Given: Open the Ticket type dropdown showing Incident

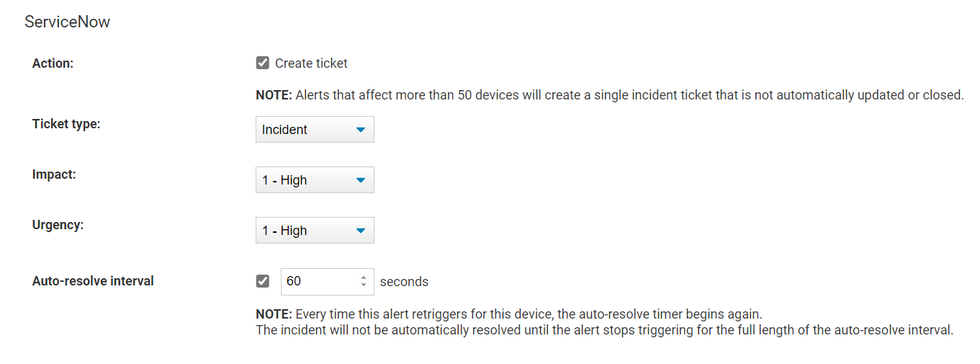Looking at the screenshot, I should point(315,130).
